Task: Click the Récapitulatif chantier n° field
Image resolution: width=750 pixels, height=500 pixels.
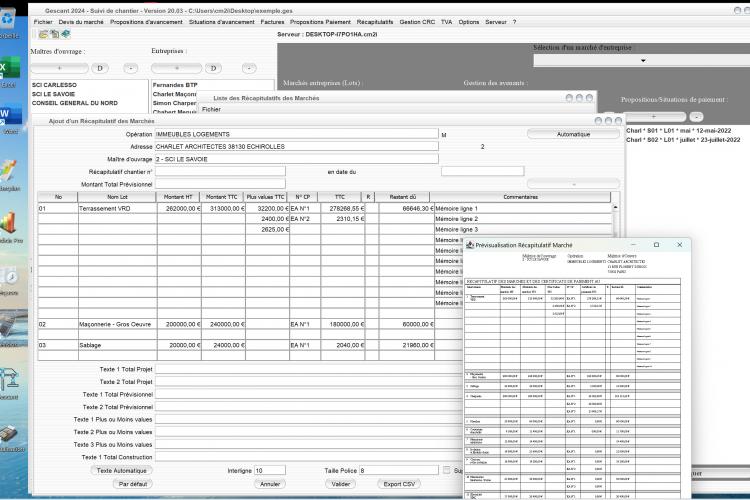Action: 220,171
